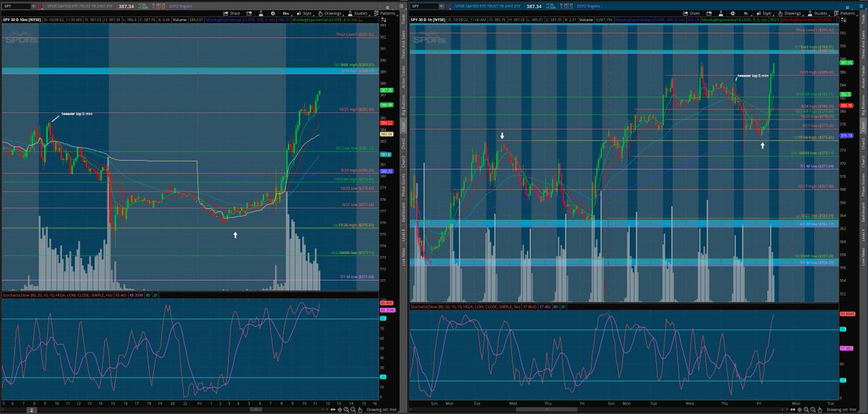Click the scroll arrows icon below right chart
This screenshot has height=414, width=868.
(794, 409)
